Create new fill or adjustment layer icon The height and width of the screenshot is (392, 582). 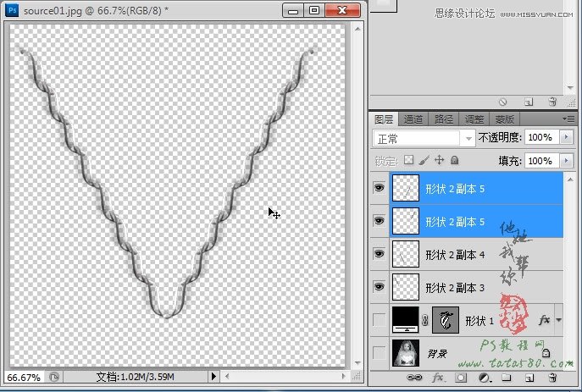point(484,378)
